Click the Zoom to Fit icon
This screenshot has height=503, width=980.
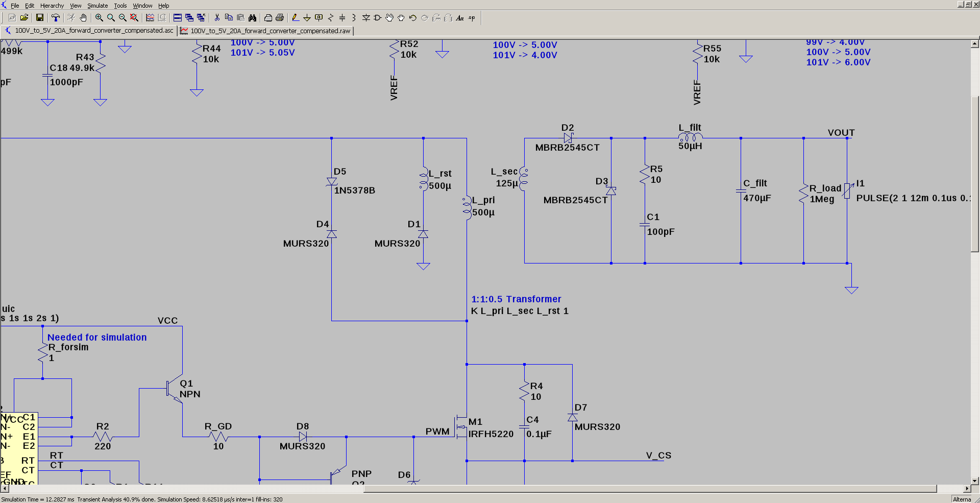[134, 18]
